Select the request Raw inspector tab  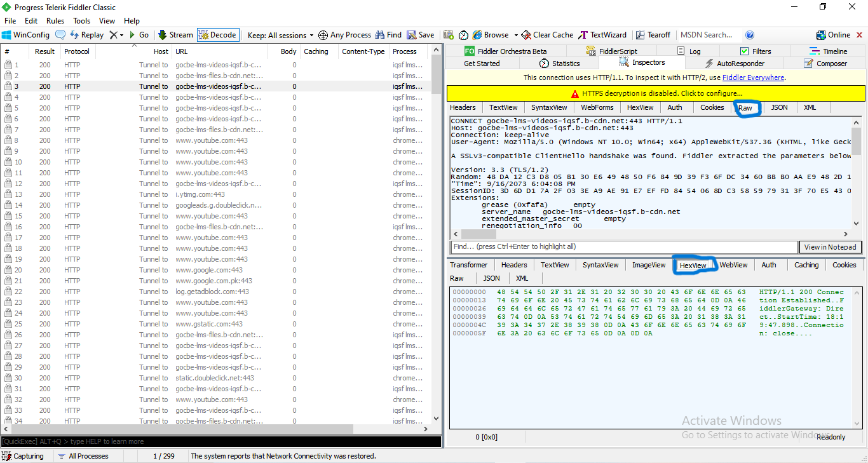coord(745,108)
